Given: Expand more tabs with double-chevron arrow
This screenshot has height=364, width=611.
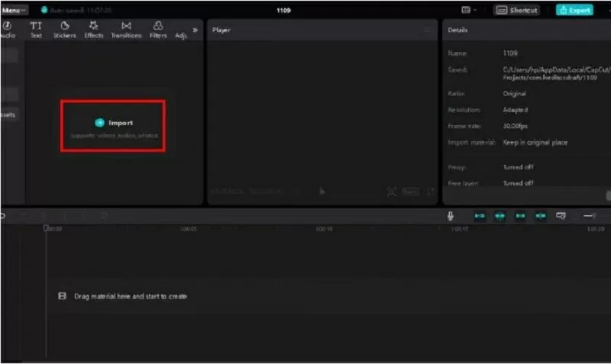Looking at the screenshot, I should click(195, 30).
